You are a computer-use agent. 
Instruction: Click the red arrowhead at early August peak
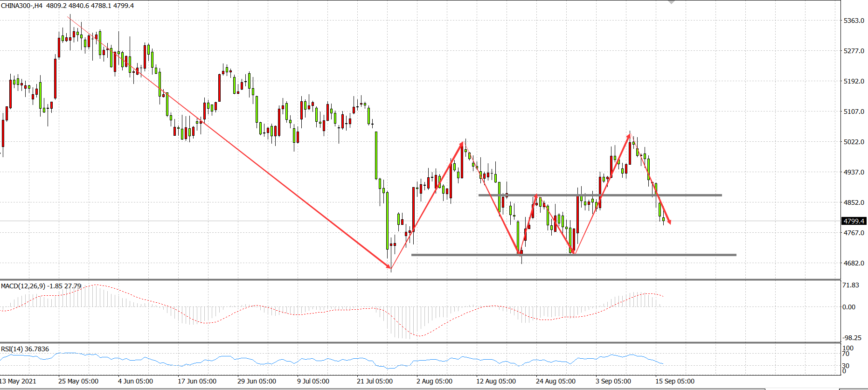click(461, 145)
